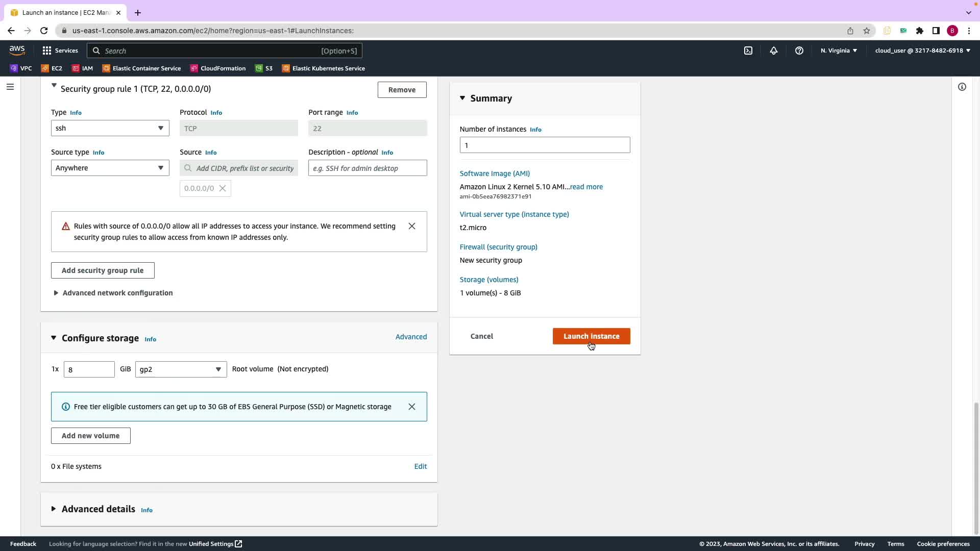The width and height of the screenshot is (980, 551).
Task: Open the right-side info panel icon
Action: 962,87
